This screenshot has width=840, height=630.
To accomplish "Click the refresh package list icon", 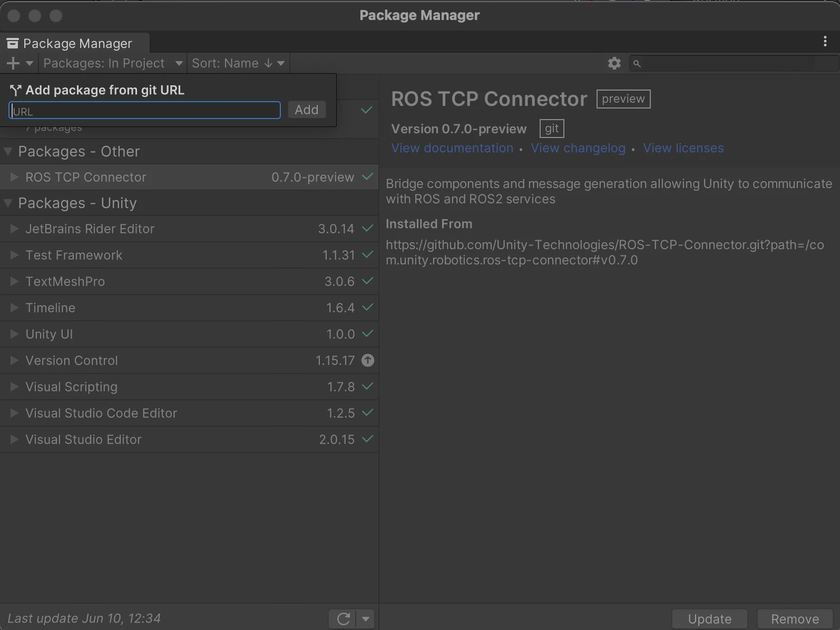I will 343,618.
